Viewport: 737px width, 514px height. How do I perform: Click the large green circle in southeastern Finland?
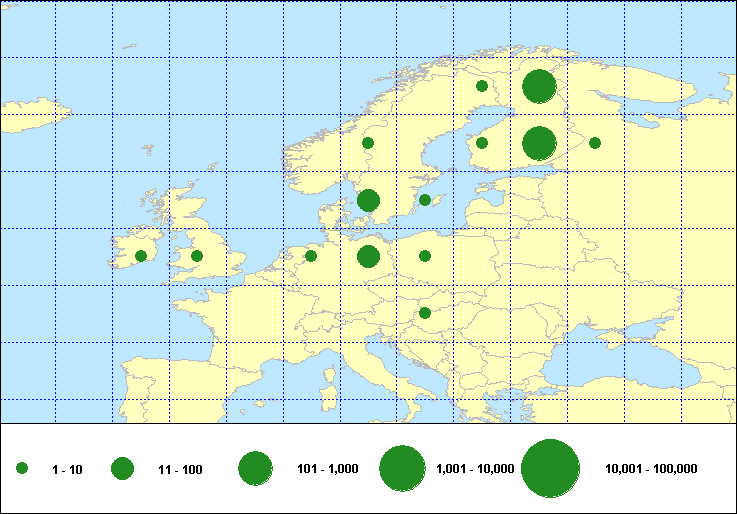[x=539, y=143]
